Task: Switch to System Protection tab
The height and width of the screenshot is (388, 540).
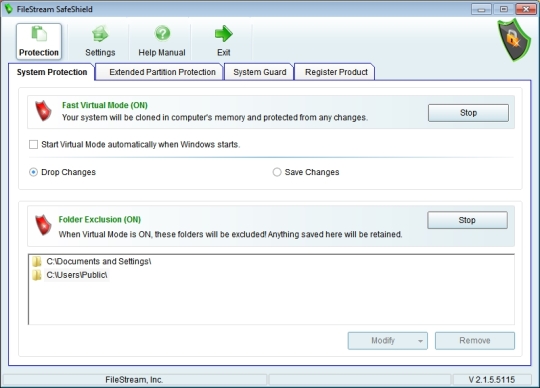Action: (52, 72)
